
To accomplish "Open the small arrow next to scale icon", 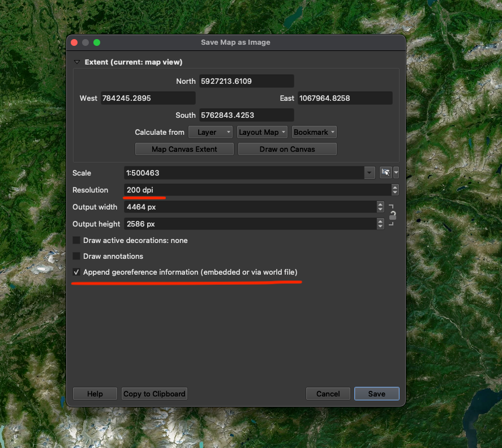I will 396,173.
